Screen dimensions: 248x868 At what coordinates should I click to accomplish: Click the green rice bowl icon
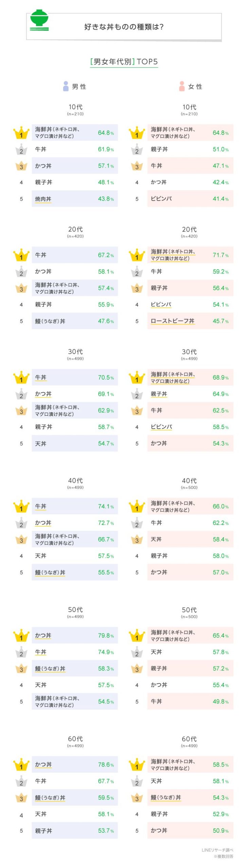[39, 20]
